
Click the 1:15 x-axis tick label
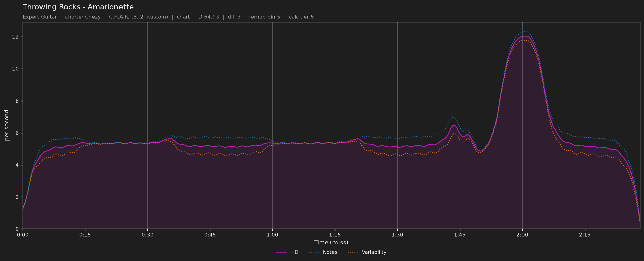point(335,235)
